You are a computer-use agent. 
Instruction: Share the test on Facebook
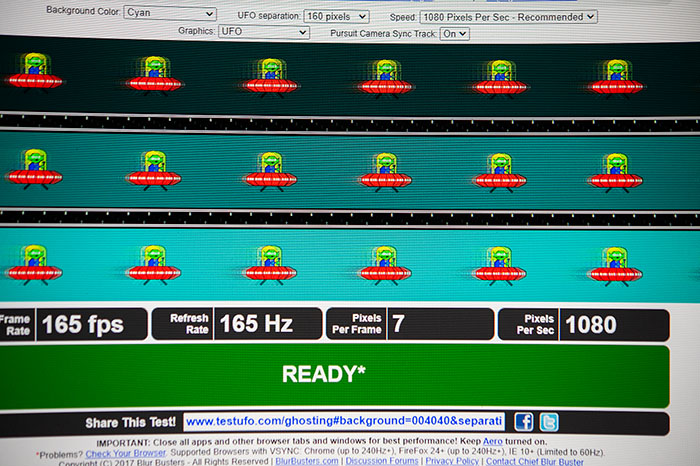[x=523, y=422]
